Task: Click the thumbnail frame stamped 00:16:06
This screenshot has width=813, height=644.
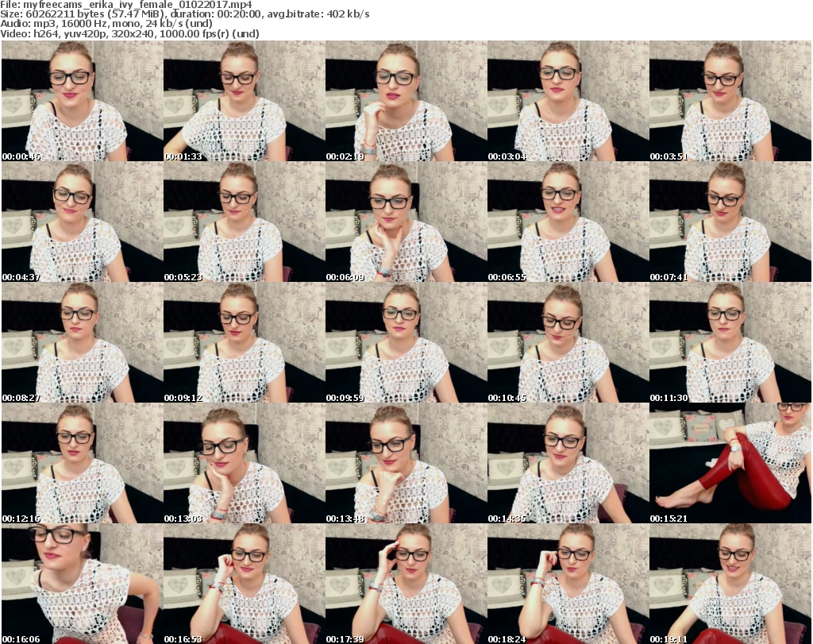Action: [x=82, y=584]
